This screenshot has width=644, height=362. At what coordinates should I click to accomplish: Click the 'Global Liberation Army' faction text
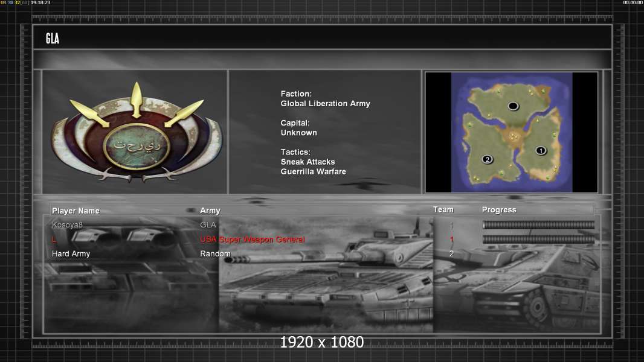325,104
